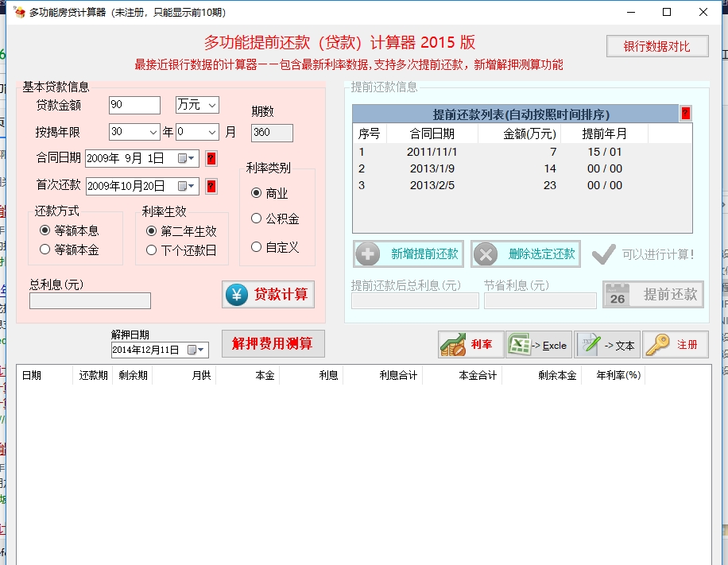Click the 提前还款后总利息 output field

tap(415, 301)
